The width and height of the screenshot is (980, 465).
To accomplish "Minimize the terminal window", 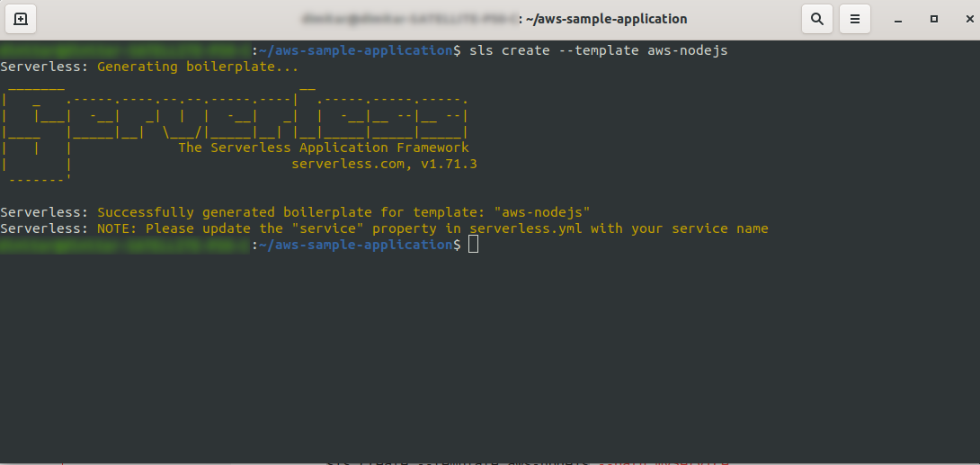I will point(898,20).
